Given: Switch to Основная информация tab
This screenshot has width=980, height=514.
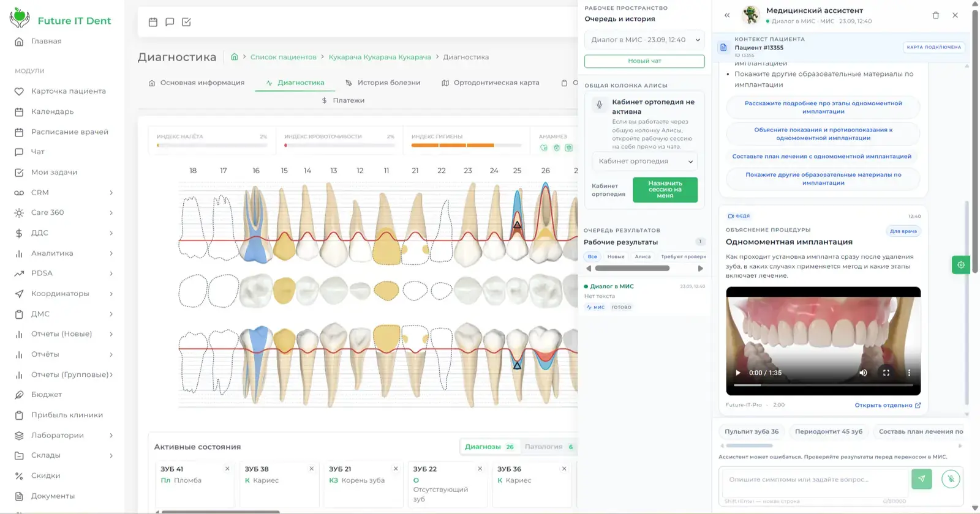Looking at the screenshot, I should point(196,83).
